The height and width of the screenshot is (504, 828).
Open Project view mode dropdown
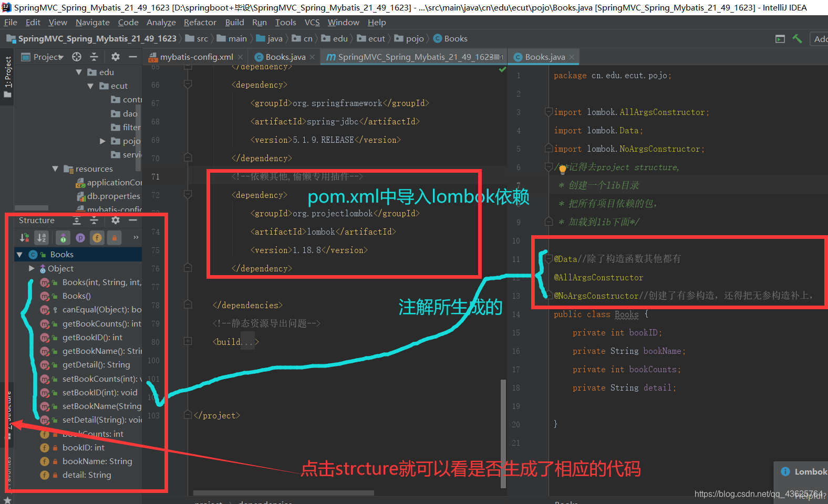pos(48,57)
